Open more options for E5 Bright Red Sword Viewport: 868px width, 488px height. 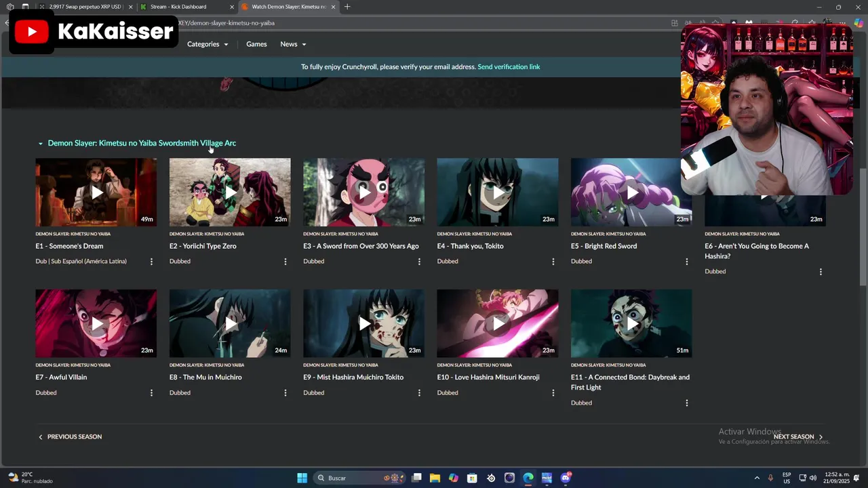686,262
